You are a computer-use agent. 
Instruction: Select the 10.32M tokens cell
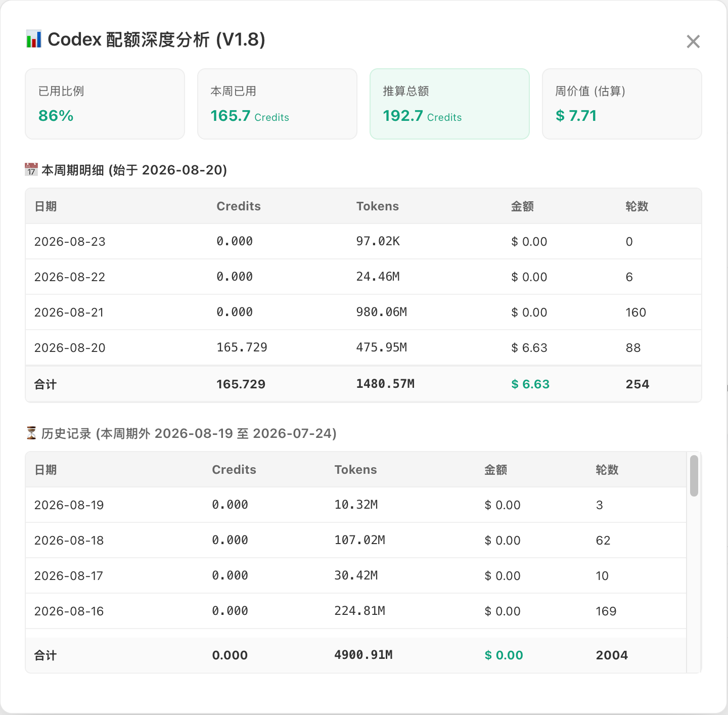click(356, 505)
